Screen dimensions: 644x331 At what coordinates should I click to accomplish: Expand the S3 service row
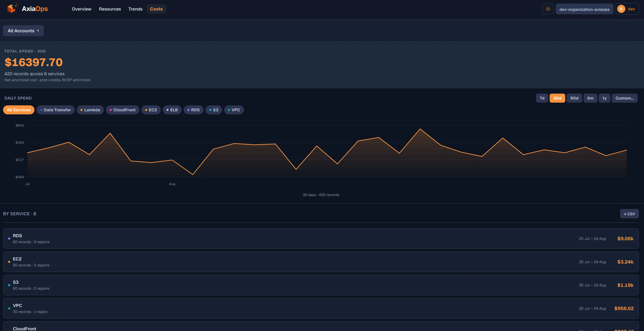pos(321,285)
